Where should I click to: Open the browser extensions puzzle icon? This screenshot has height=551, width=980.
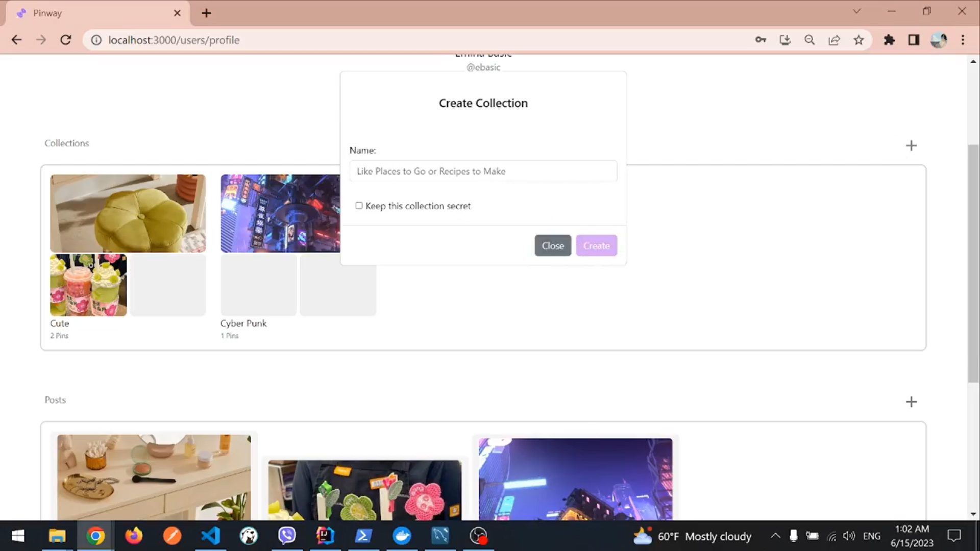(x=889, y=40)
